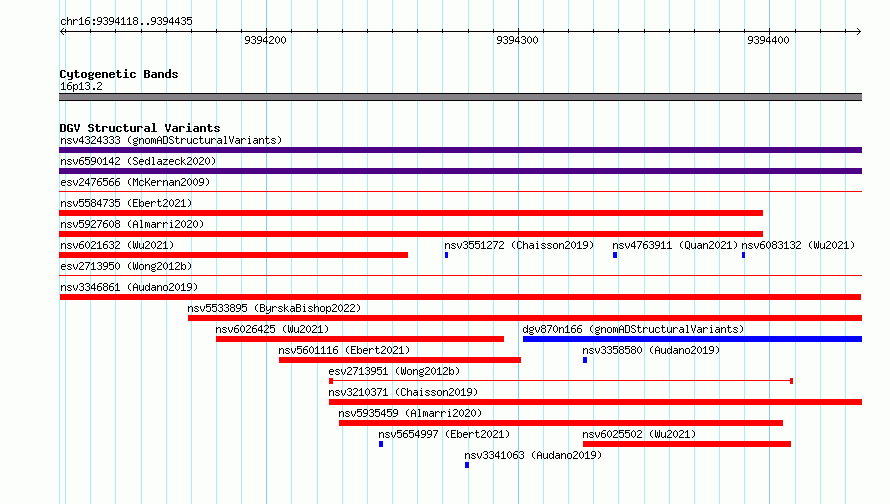This screenshot has height=504, width=890.
Task: Open esv2713951 (Wong2012b) label
Action: tap(394, 371)
